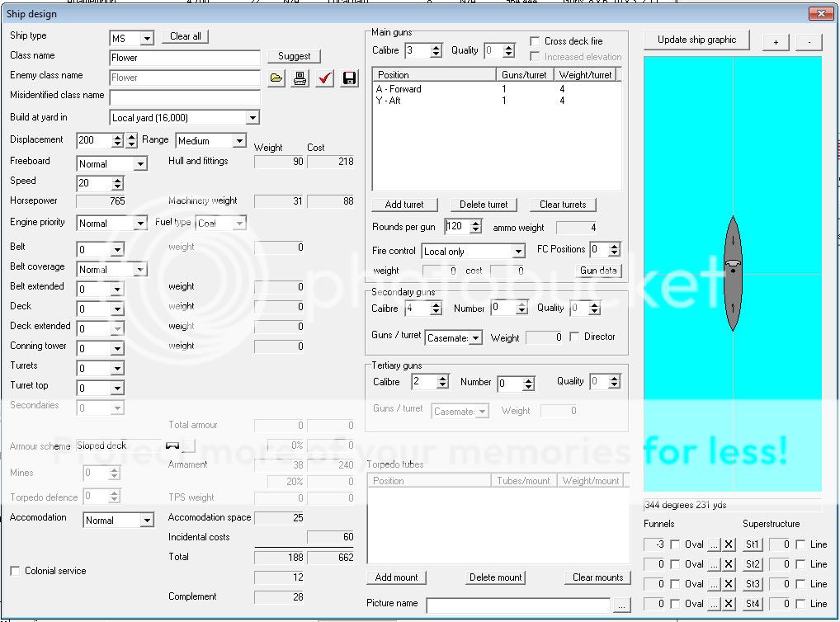Click St3 superstructure button

click(x=753, y=584)
